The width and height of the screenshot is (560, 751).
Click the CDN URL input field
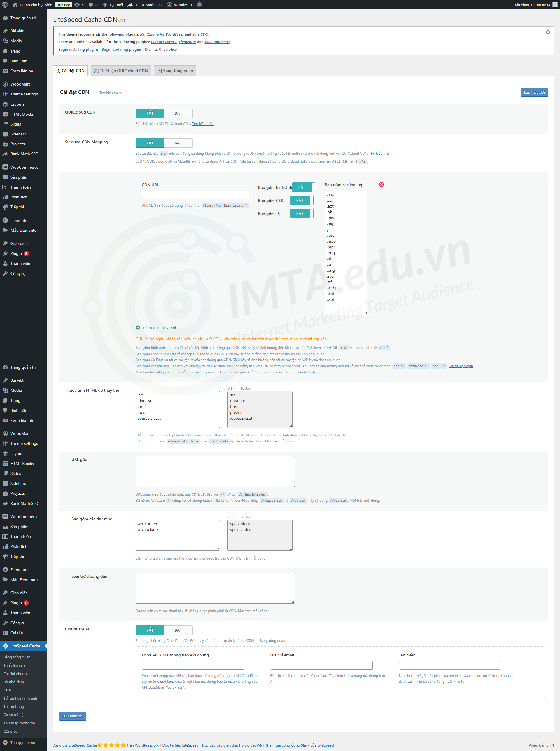pos(195,195)
